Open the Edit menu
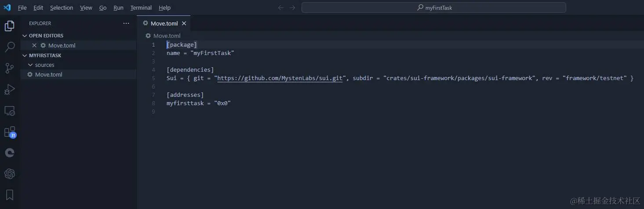The width and height of the screenshot is (644, 209). (38, 7)
